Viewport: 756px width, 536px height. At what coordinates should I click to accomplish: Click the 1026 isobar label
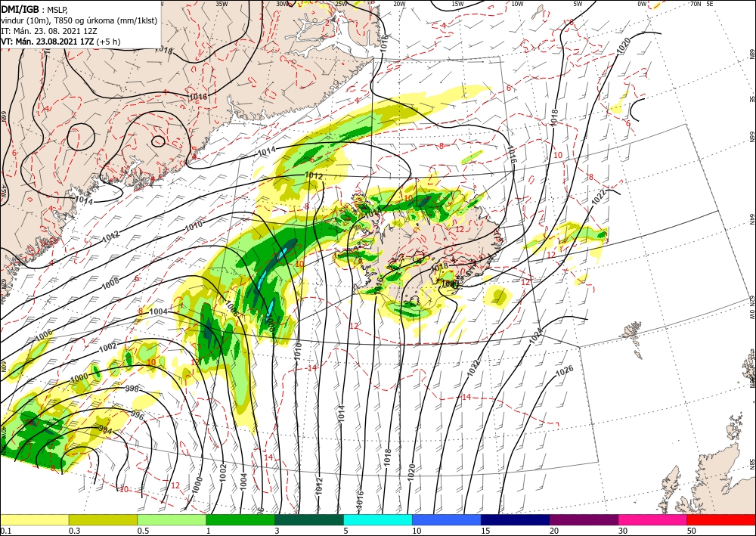pyautogui.click(x=565, y=370)
